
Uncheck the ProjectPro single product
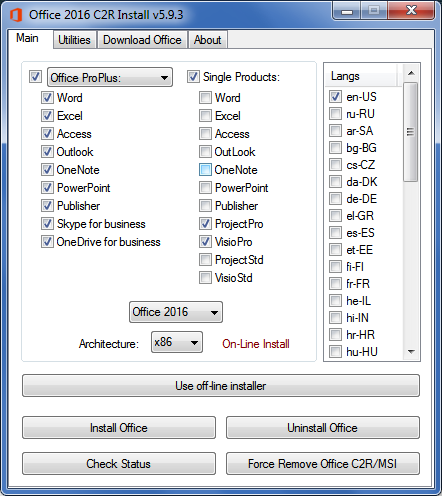(205, 224)
